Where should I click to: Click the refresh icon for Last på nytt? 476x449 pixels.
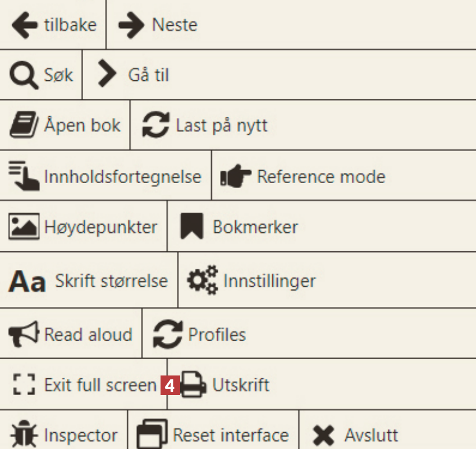(x=155, y=125)
